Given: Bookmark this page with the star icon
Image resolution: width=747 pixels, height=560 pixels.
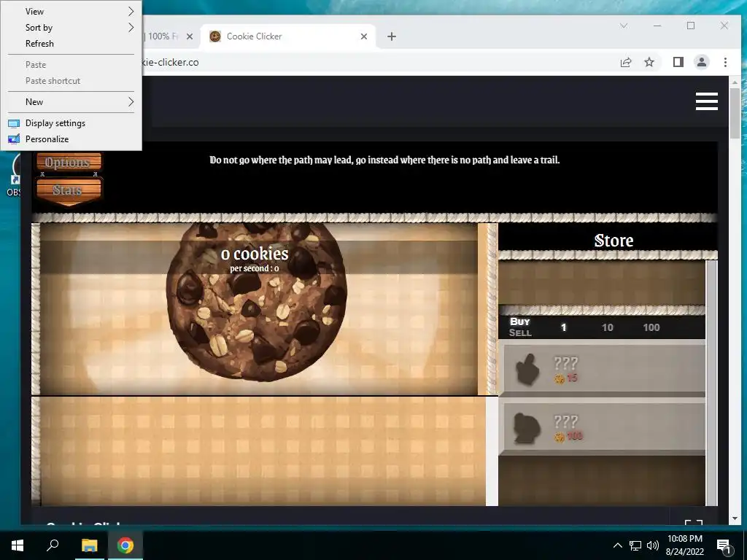Looking at the screenshot, I should coord(649,63).
